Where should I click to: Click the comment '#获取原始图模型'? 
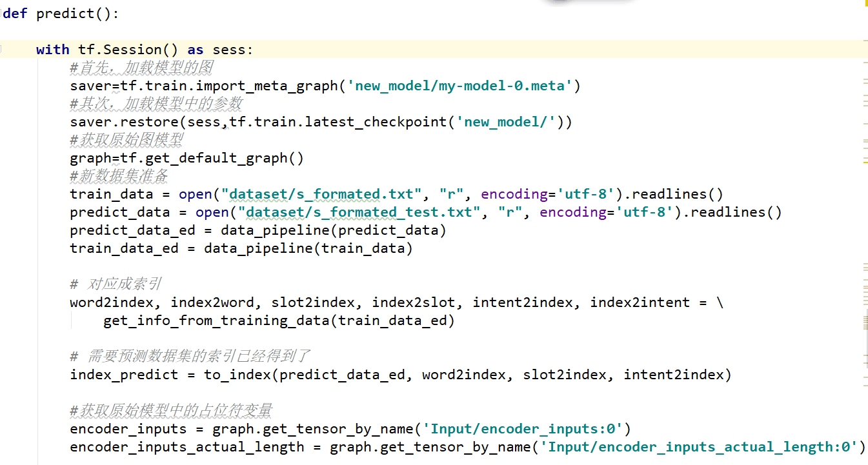click(126, 139)
